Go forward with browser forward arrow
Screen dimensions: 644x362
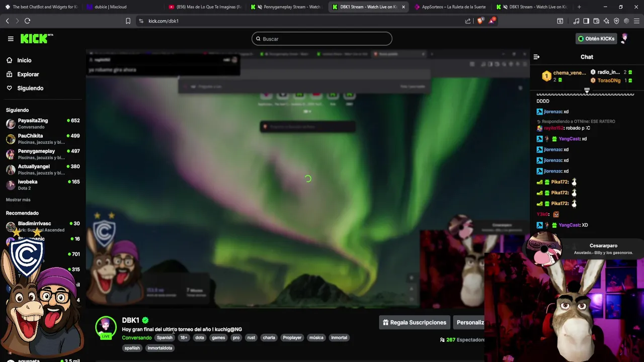17,21
